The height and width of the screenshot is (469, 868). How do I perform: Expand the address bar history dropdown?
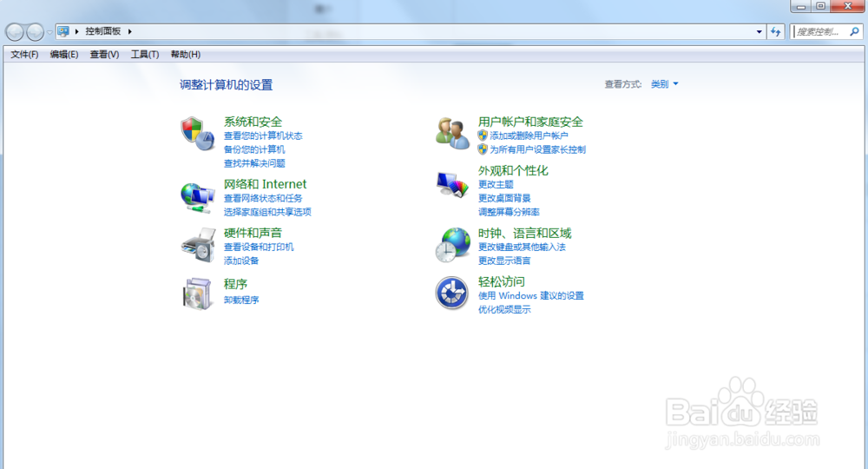759,32
